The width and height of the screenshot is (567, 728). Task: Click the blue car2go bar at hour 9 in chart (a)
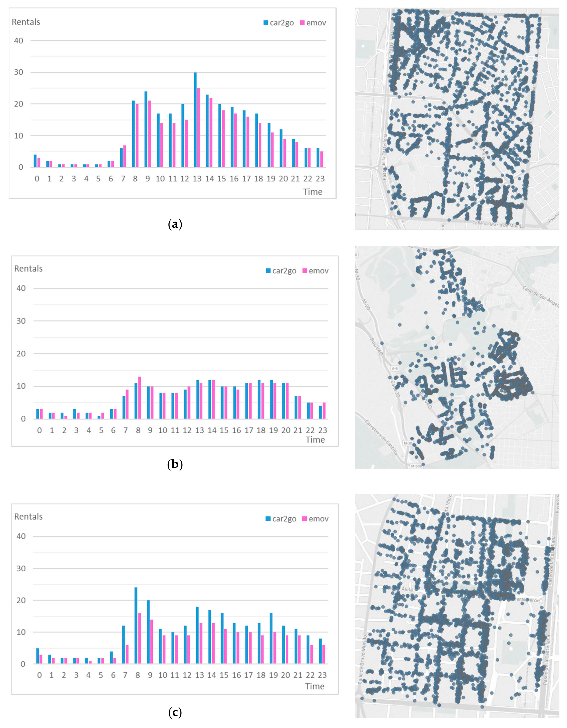click(146, 129)
